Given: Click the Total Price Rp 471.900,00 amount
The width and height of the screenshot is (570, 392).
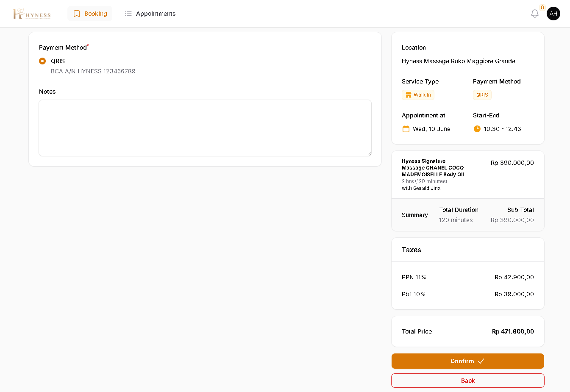Looking at the screenshot, I should (x=513, y=331).
